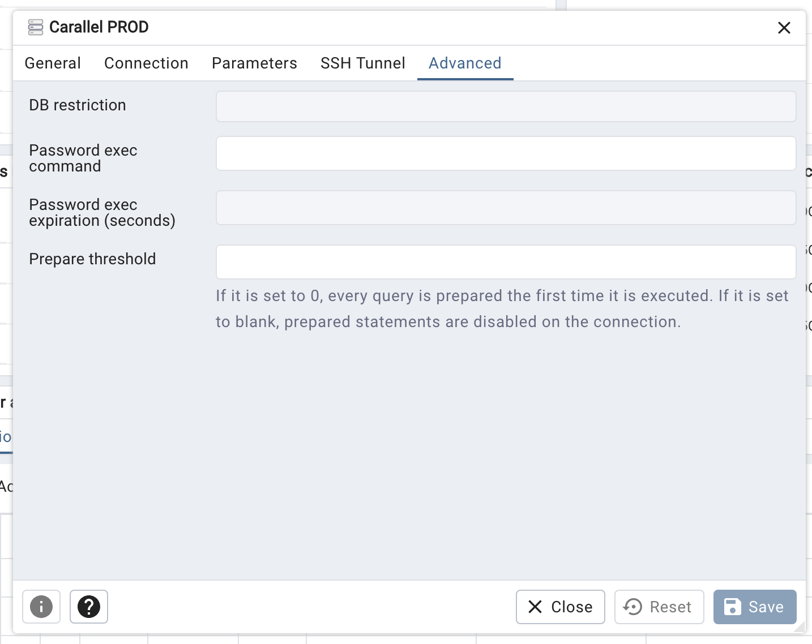Switch to the General tab
This screenshot has width=812, height=644.
(53, 63)
